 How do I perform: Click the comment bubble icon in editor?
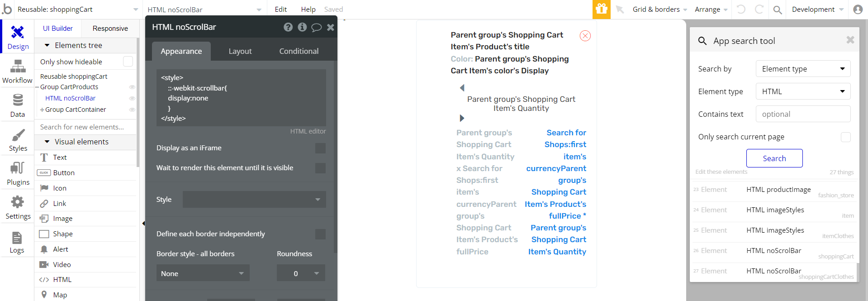click(316, 27)
